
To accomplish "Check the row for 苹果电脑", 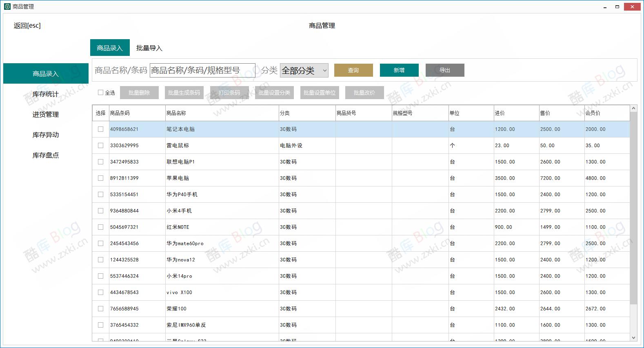I will [100, 178].
